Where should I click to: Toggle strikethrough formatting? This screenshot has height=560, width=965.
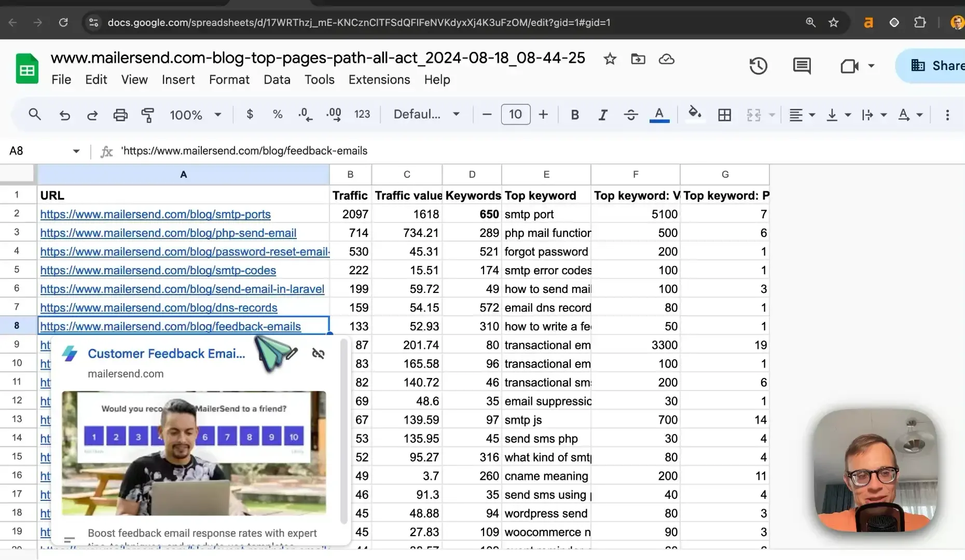click(x=631, y=115)
